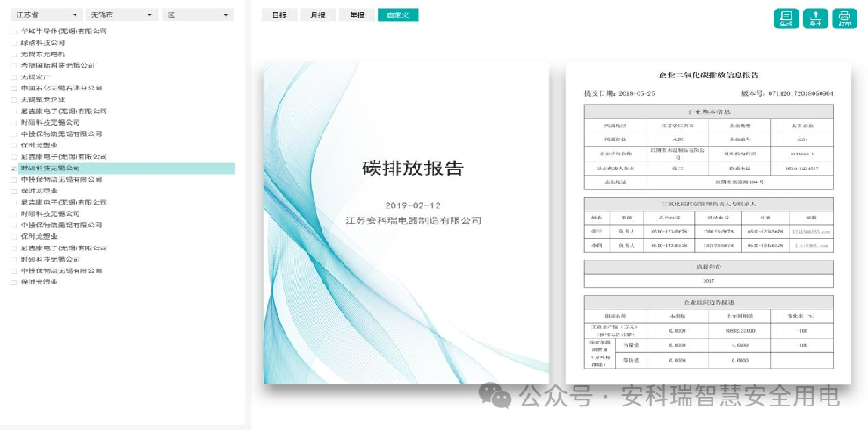Switch to the 年报 tab
This screenshot has height=431, width=868.
pos(357,16)
